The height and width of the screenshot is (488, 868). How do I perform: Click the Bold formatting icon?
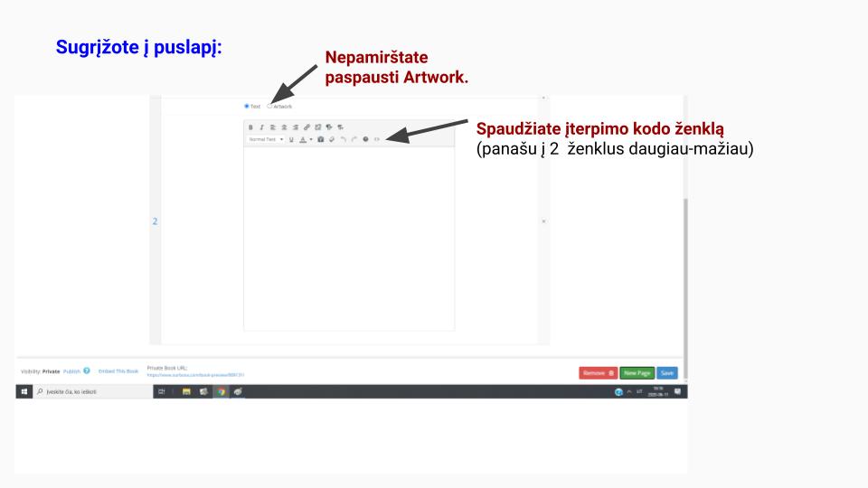[250, 127]
